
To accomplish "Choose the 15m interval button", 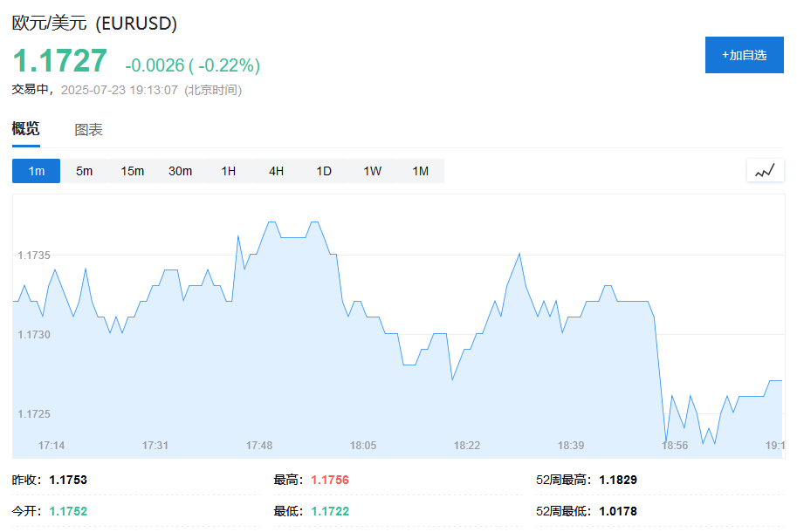I will click(x=132, y=171).
